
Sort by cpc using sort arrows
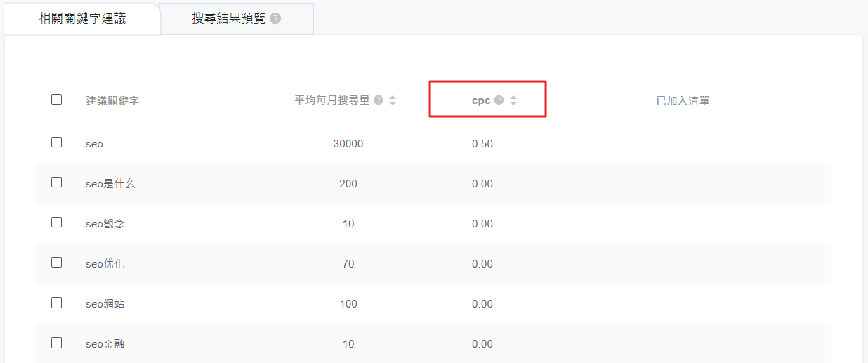[513, 100]
